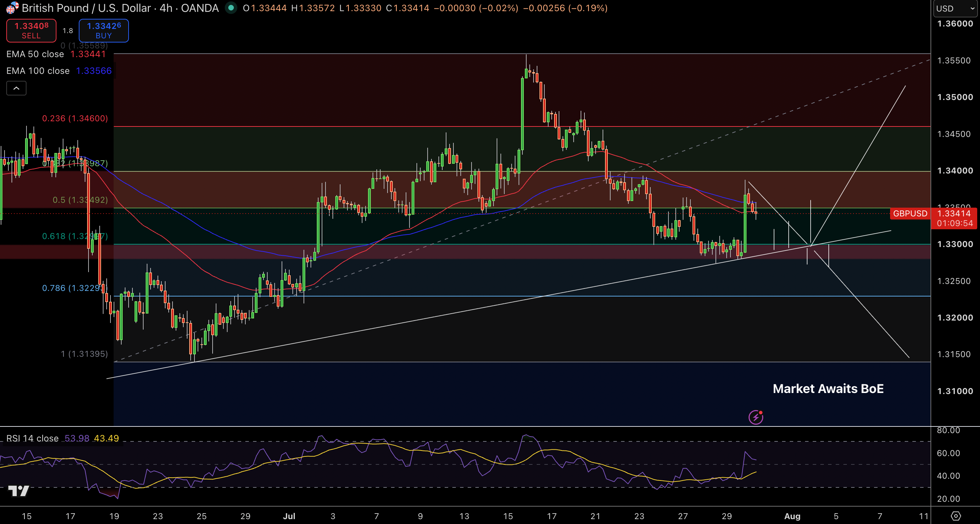Screen dimensions: 980x524
Task: Click the blue BUY price button
Action: (x=104, y=30)
